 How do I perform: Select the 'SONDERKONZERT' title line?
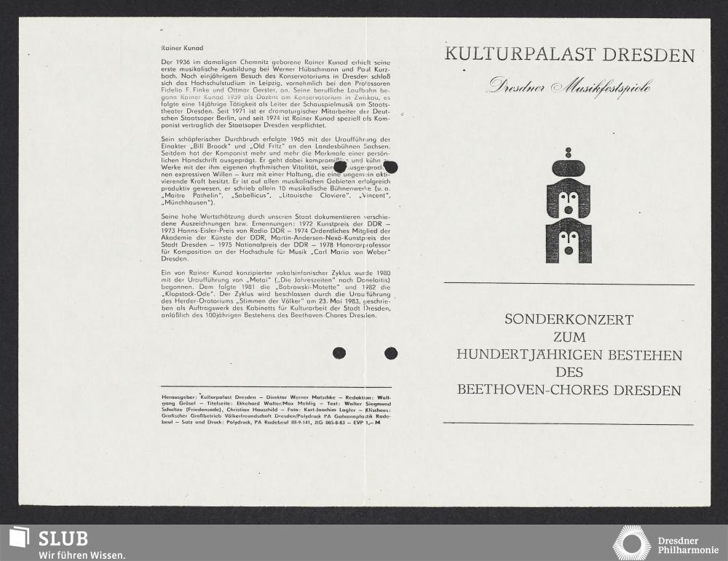(x=569, y=320)
